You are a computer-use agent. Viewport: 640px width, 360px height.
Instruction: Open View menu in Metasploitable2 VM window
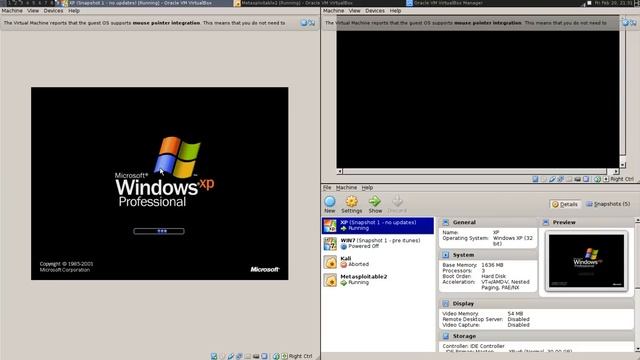click(354, 11)
